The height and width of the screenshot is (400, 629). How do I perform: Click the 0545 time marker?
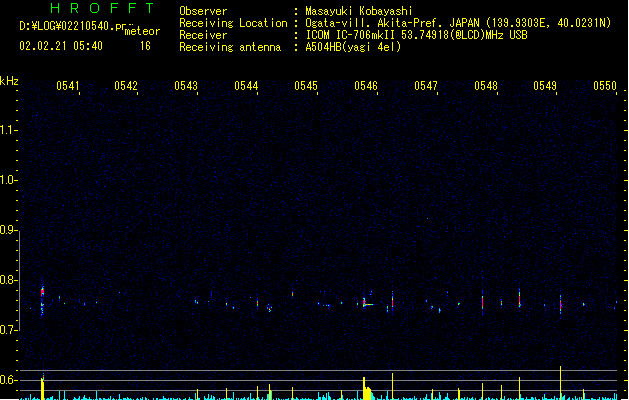(306, 86)
